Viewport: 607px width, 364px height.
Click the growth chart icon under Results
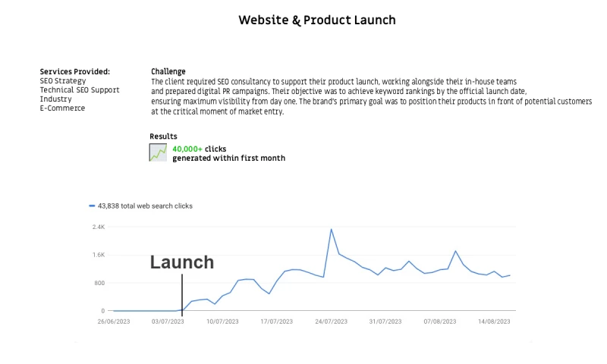[158, 152]
